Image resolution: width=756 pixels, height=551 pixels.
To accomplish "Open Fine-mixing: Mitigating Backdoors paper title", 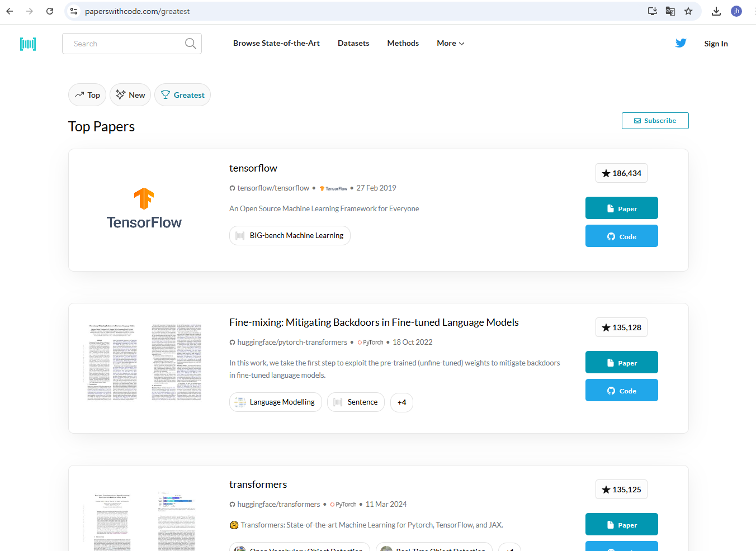I will (374, 322).
